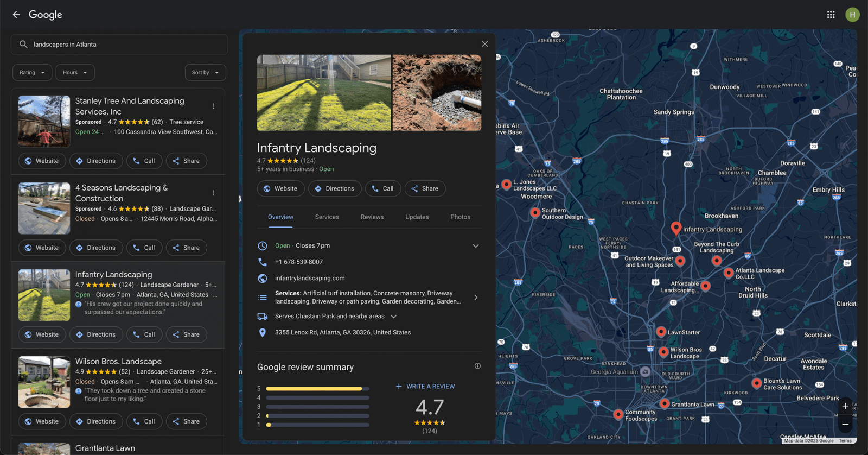The width and height of the screenshot is (868, 455).
Task: Open the Hours filter dropdown
Action: click(x=75, y=72)
